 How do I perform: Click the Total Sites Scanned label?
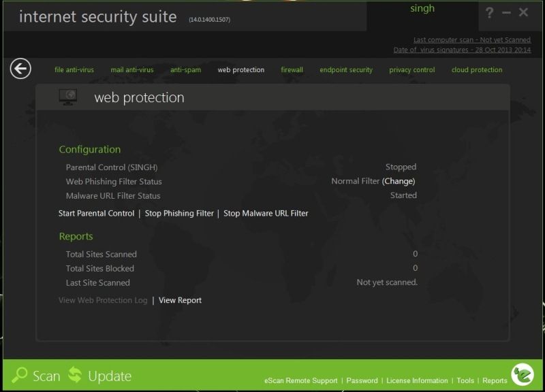[x=101, y=254]
